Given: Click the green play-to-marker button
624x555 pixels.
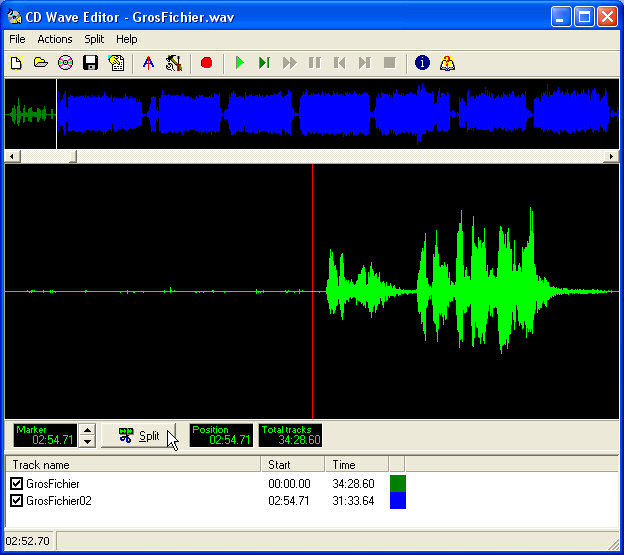Looking at the screenshot, I should pos(264,63).
